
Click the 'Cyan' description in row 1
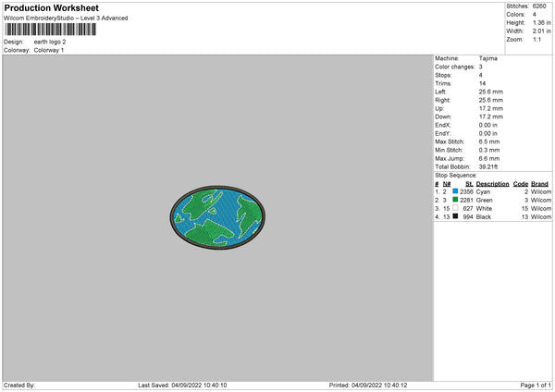pyautogui.click(x=483, y=191)
